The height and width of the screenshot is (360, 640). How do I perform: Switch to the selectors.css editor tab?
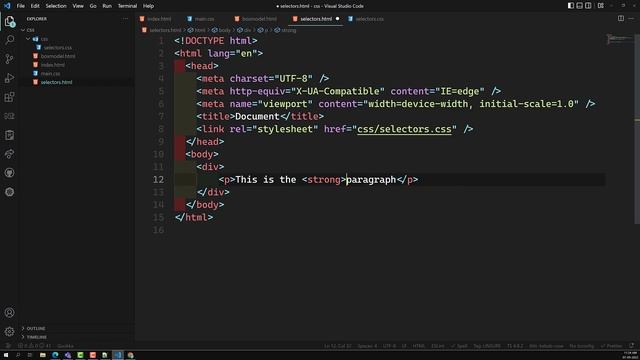(366, 19)
